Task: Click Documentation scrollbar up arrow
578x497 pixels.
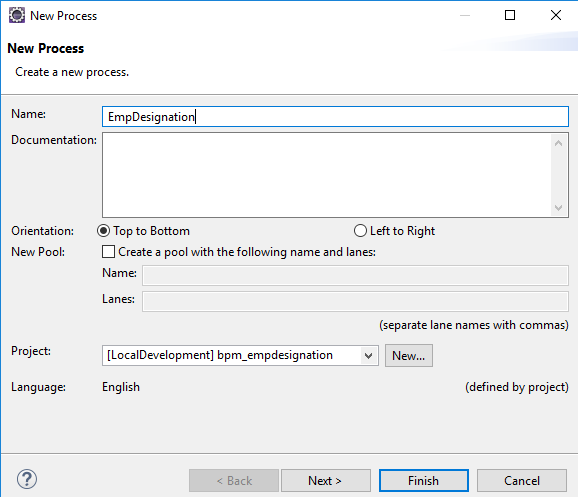Action: [x=558, y=143]
